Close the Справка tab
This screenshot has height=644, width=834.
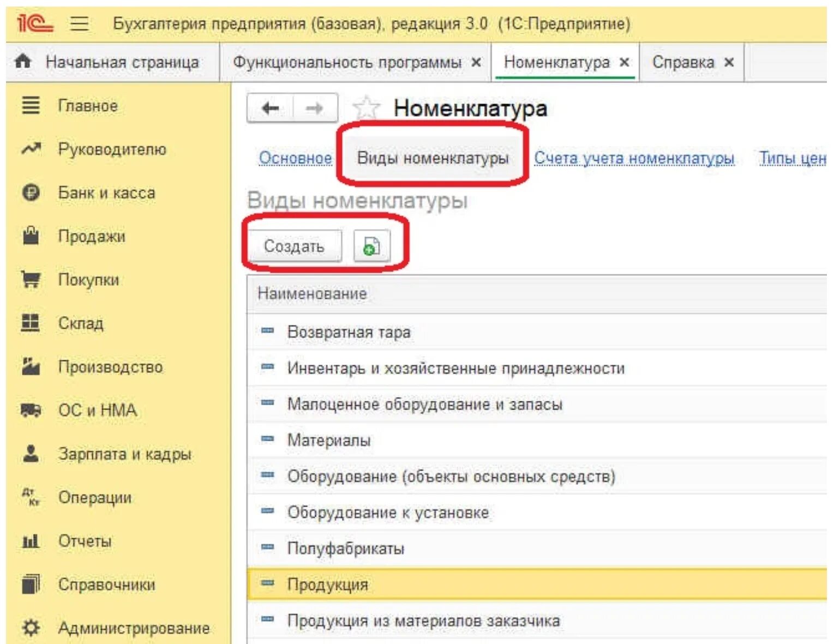pos(729,62)
